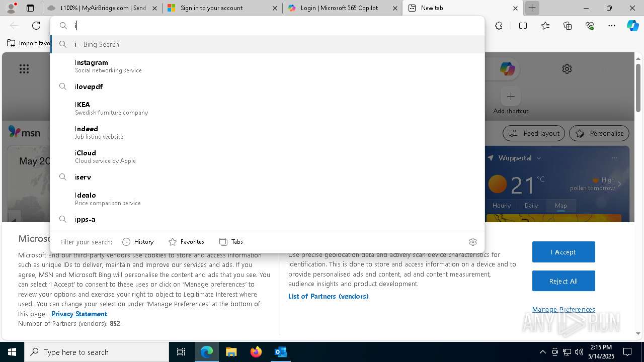Click the Personalise button
Screen dimensions: 644x362
tap(599, 133)
